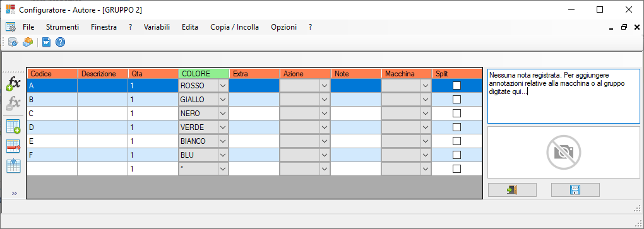
Task: Tick Split checkbox in row D
Action: coord(456,127)
